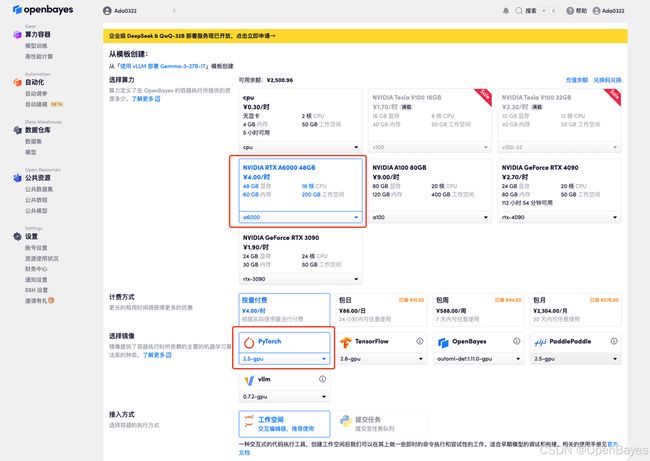Click the PyTorch flame logo
This screenshot has height=461, width=650.
click(x=249, y=342)
